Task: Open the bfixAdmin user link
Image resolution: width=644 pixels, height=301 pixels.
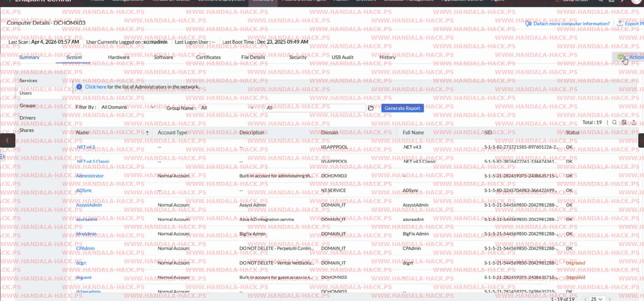Action: [x=86, y=234]
